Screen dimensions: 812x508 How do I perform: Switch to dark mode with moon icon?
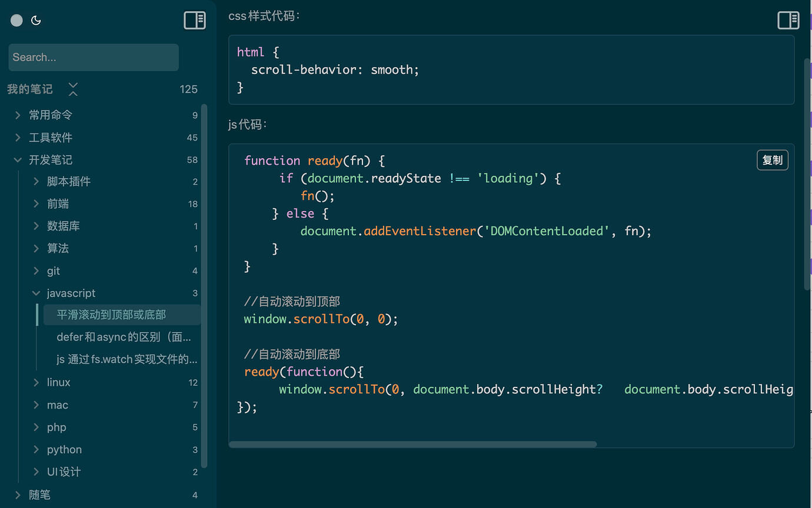coord(36,21)
